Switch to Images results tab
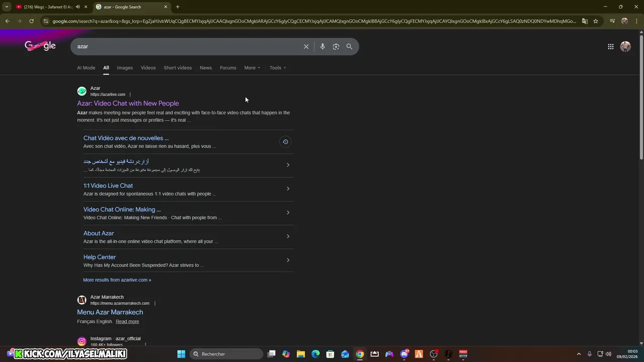 [x=125, y=68]
